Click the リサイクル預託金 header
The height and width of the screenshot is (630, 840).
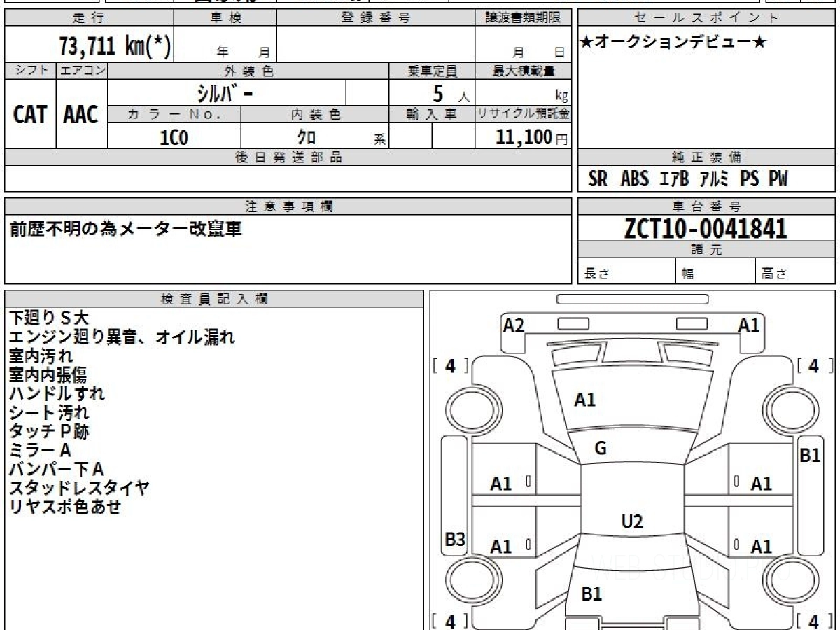pos(524,114)
